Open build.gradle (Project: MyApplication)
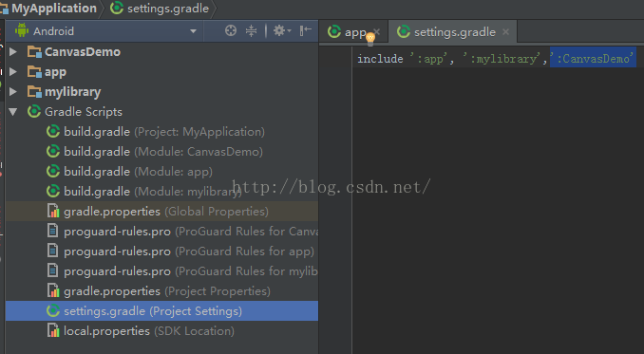The height and width of the screenshot is (354, 644). 164,132
